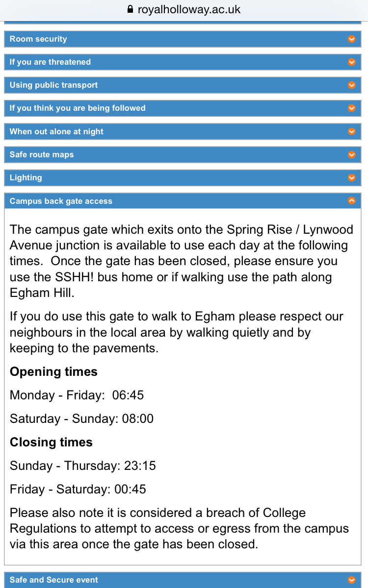Click the orange chevron icon on Lighting

pyautogui.click(x=351, y=178)
